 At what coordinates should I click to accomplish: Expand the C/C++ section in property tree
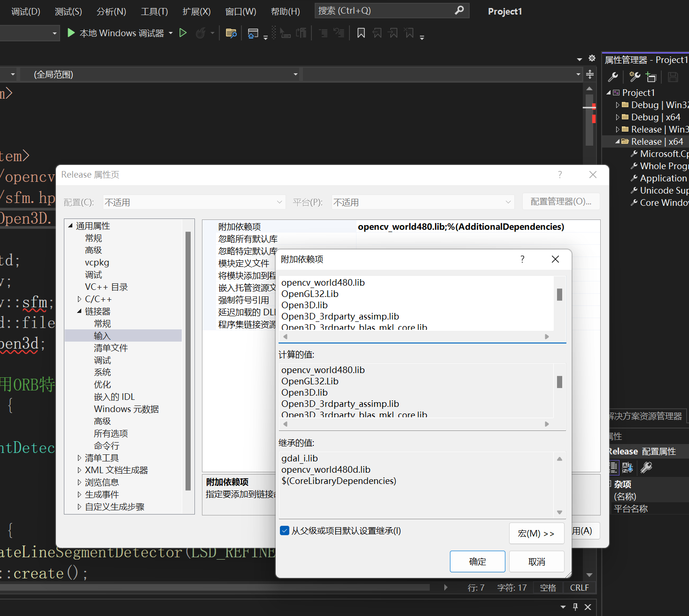pos(79,299)
